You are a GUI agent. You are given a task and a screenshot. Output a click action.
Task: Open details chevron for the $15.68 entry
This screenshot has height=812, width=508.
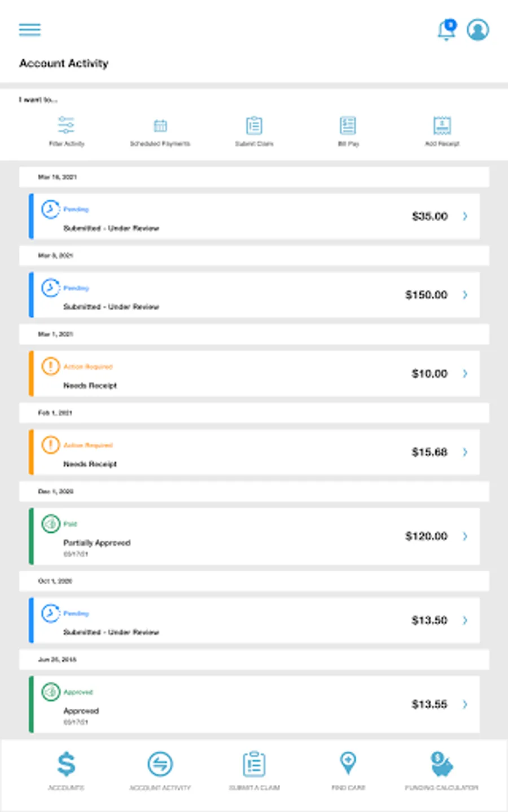(465, 452)
